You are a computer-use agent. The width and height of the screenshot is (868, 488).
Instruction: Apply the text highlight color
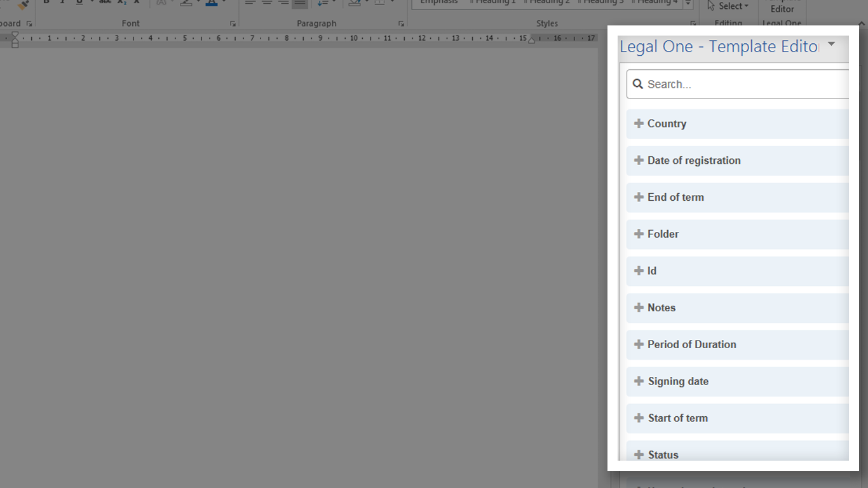[x=186, y=3]
